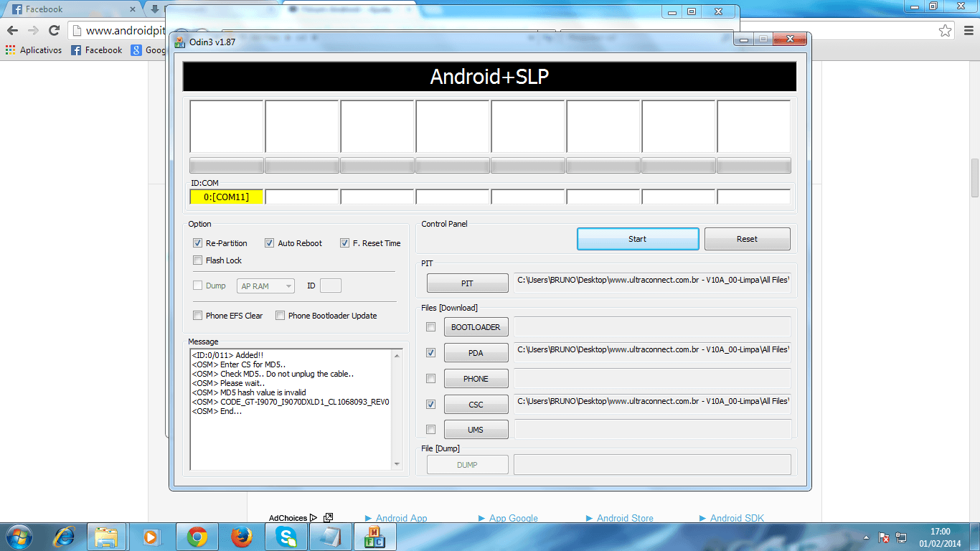Open Windows Media Player from taskbar
The width and height of the screenshot is (980, 551).
click(151, 537)
